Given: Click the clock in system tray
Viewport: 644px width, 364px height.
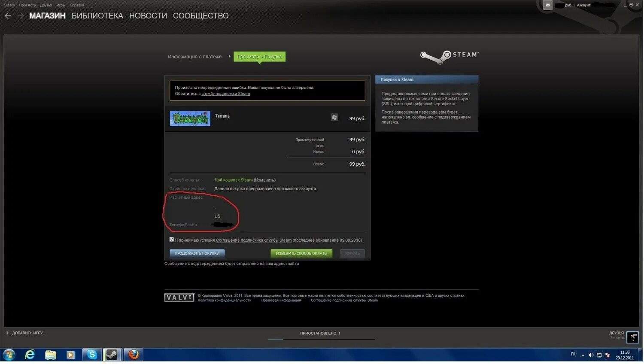Looking at the screenshot, I should coord(625,355).
